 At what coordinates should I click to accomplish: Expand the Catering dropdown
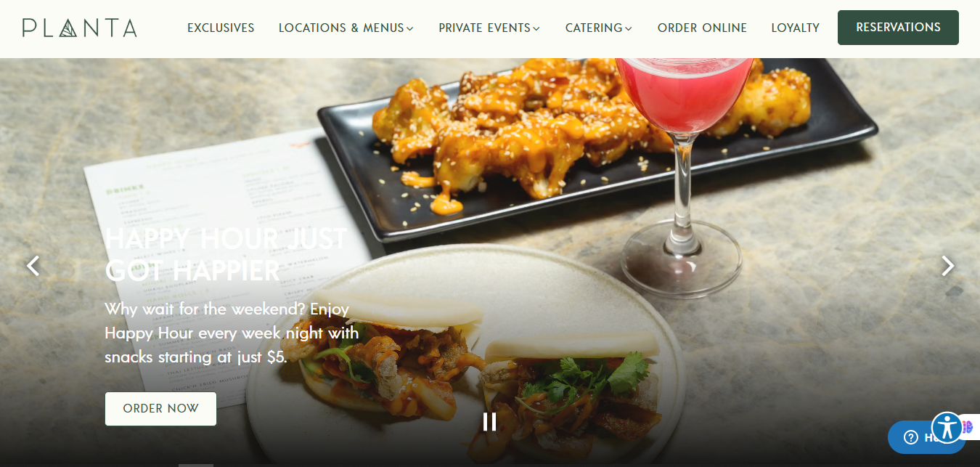click(x=599, y=28)
